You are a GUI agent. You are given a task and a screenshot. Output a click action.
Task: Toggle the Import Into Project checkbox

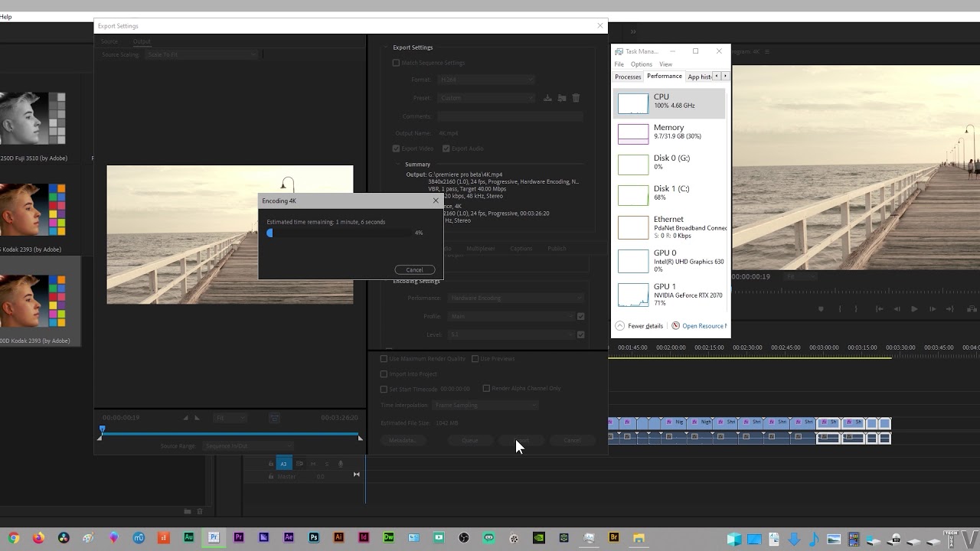[x=384, y=373]
